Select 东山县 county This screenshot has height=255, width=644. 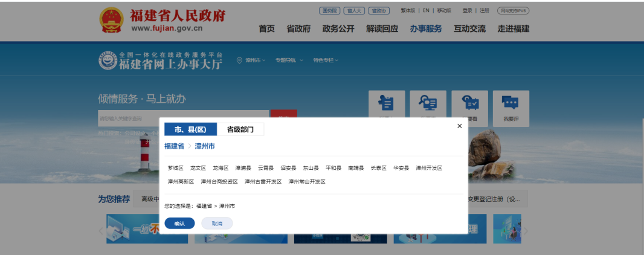pos(311,168)
